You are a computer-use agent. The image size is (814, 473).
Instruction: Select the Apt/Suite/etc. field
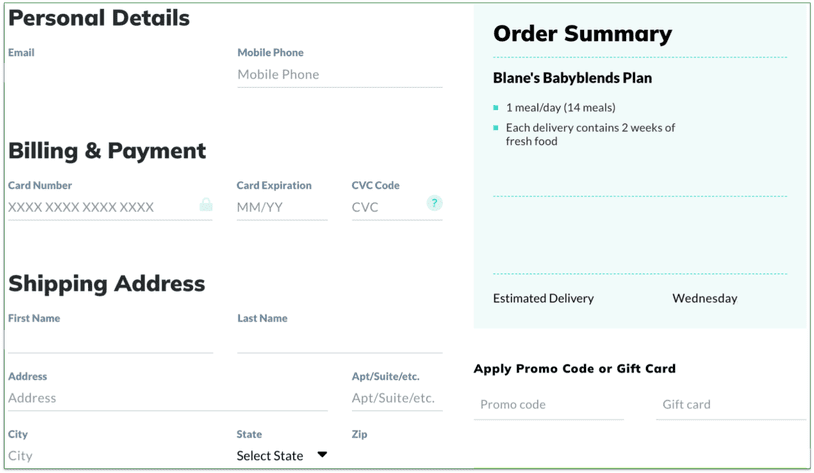(396, 398)
